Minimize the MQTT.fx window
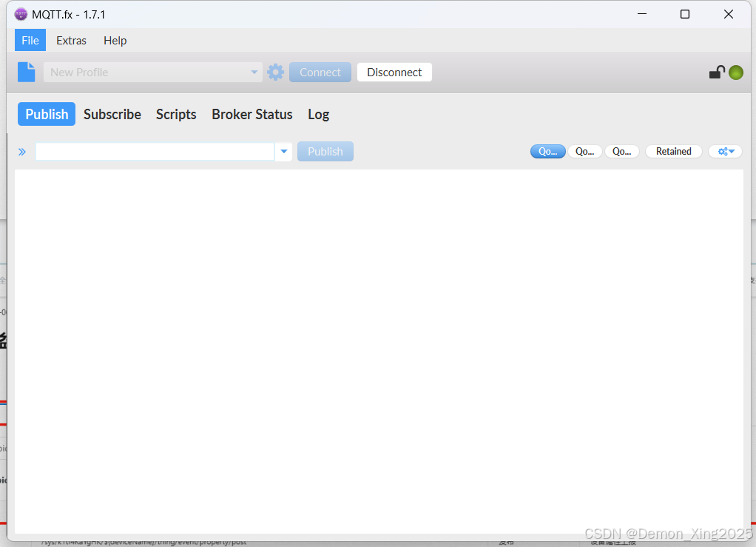 click(642, 15)
